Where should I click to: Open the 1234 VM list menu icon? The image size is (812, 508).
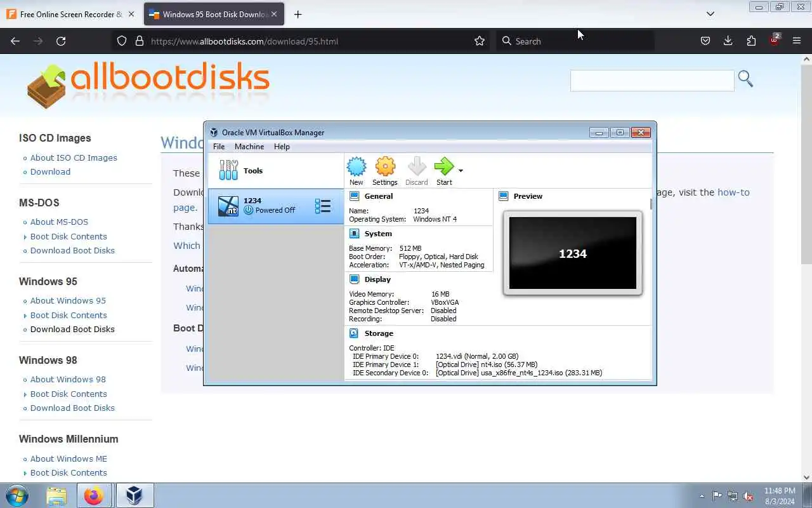323,206
